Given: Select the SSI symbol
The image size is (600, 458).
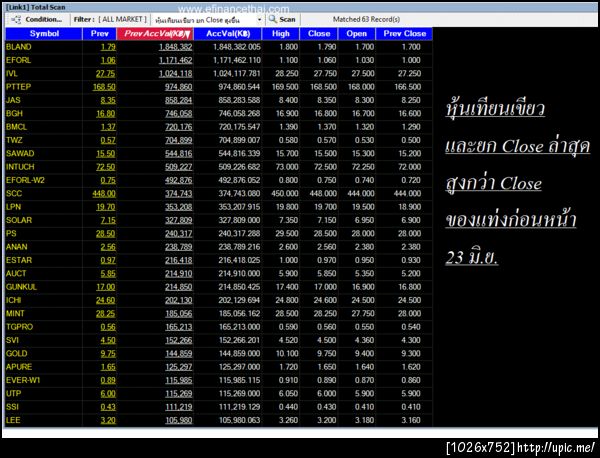Looking at the screenshot, I should (12, 407).
